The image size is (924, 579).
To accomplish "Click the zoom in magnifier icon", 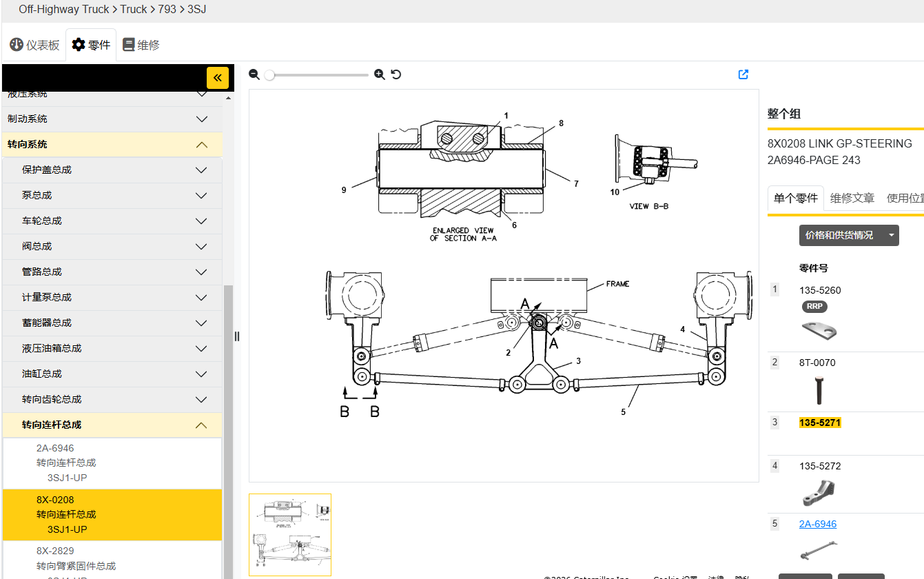I will (x=379, y=74).
